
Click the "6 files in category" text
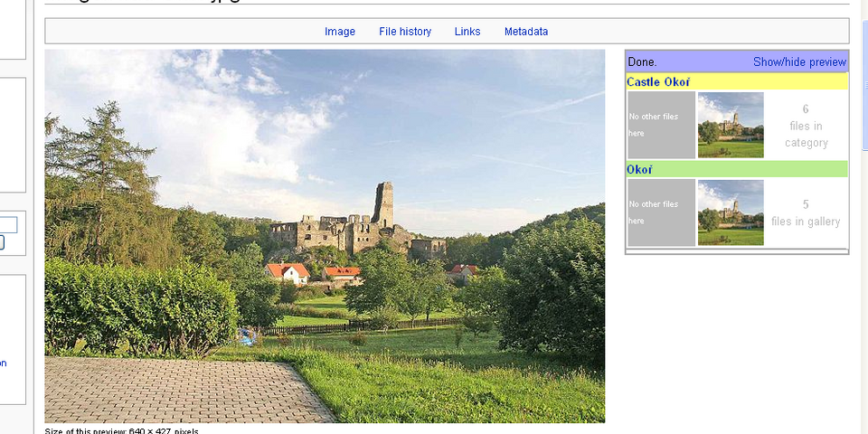coord(806,126)
